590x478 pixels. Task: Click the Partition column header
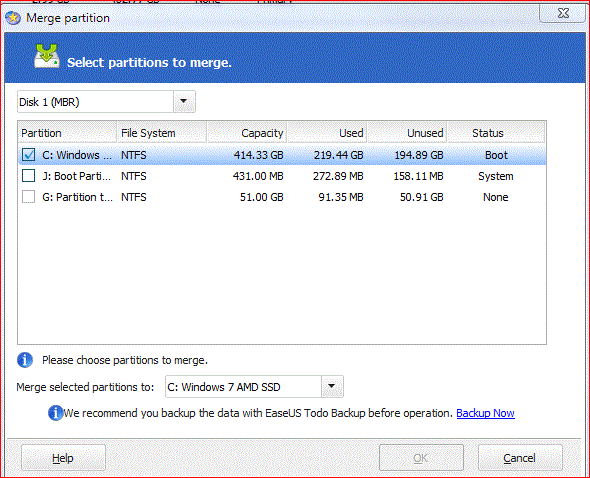pos(67,133)
